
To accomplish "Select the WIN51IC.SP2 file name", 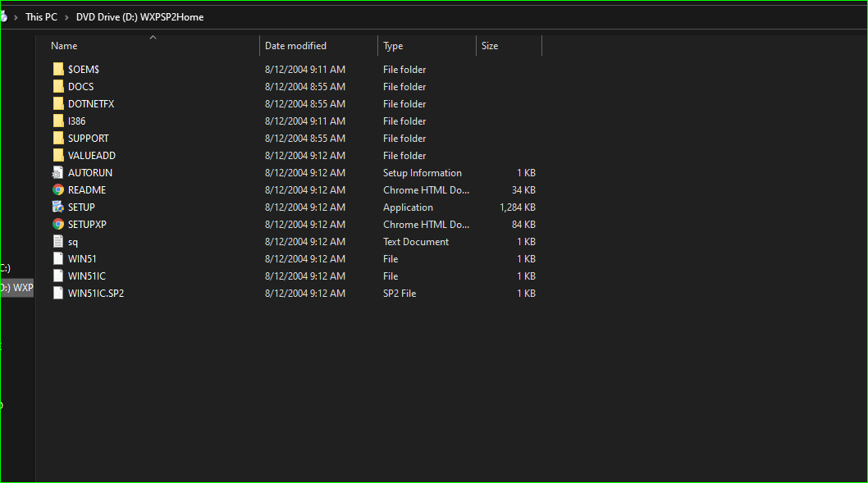I will tap(96, 293).
